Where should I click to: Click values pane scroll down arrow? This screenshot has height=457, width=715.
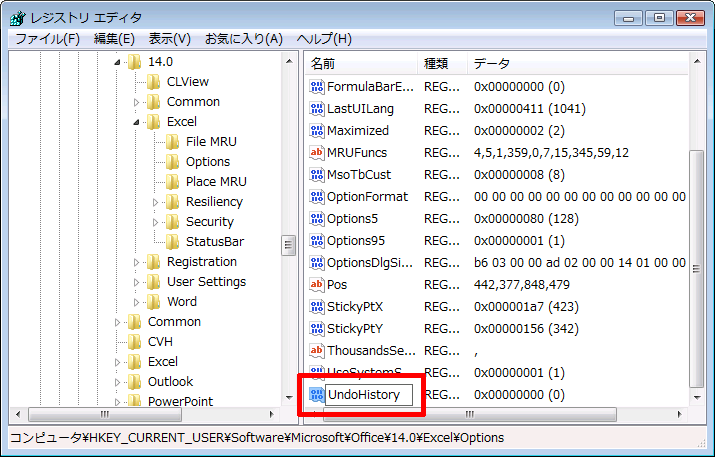(697, 397)
